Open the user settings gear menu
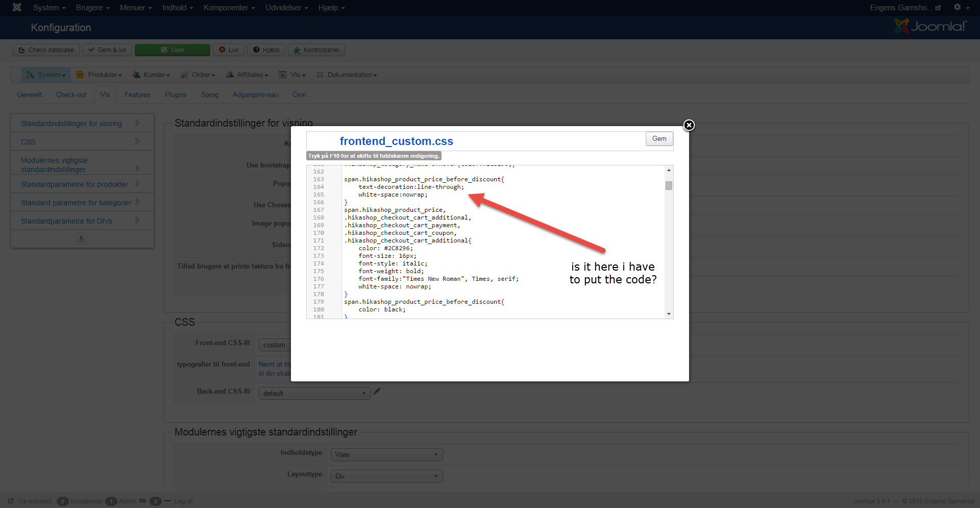This screenshot has width=980, height=508. click(x=961, y=7)
